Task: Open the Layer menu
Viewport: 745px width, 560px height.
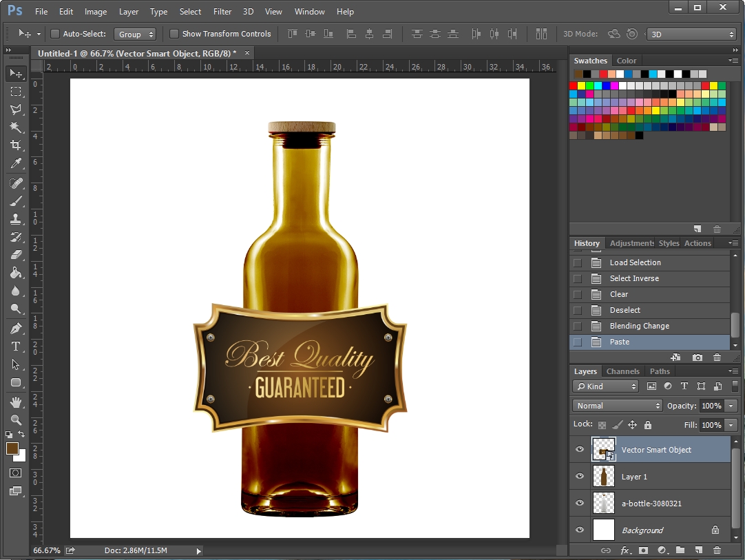Action: click(128, 12)
